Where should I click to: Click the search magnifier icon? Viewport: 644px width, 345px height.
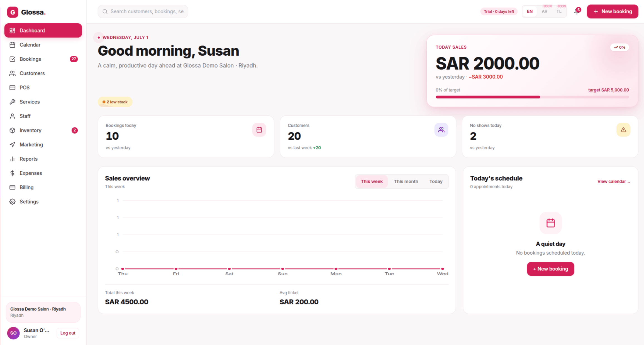(x=105, y=11)
